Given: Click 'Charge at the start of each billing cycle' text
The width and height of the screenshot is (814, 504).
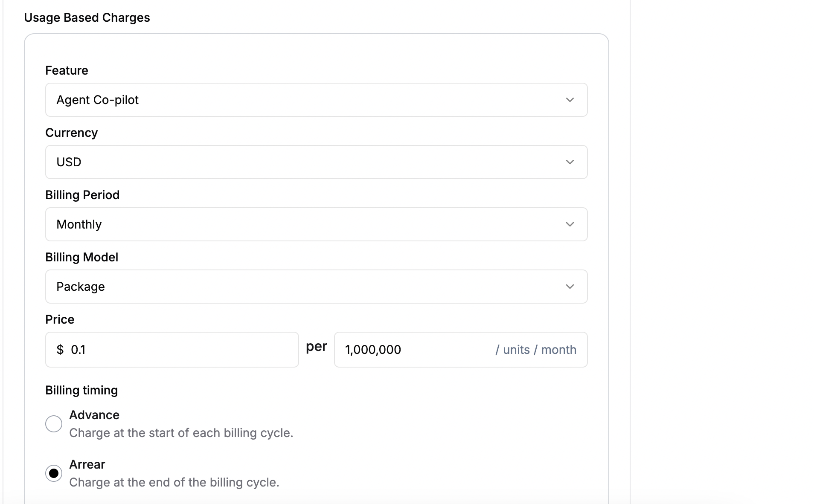Looking at the screenshot, I should coord(181,433).
